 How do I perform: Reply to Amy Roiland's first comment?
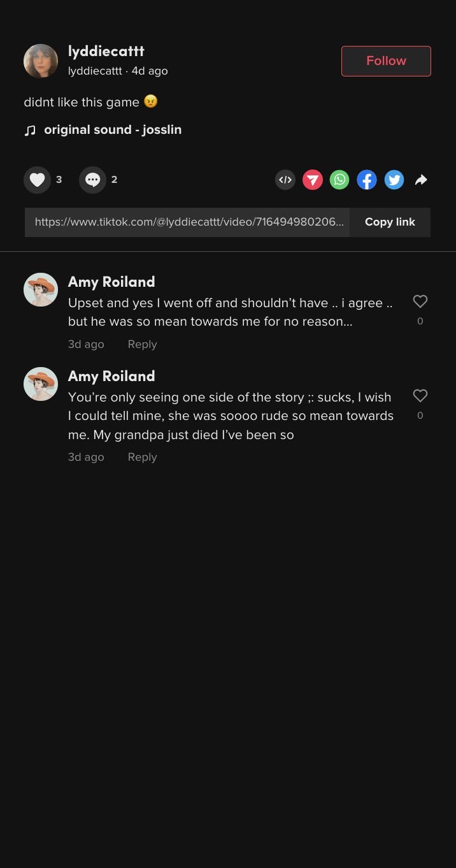pos(142,344)
